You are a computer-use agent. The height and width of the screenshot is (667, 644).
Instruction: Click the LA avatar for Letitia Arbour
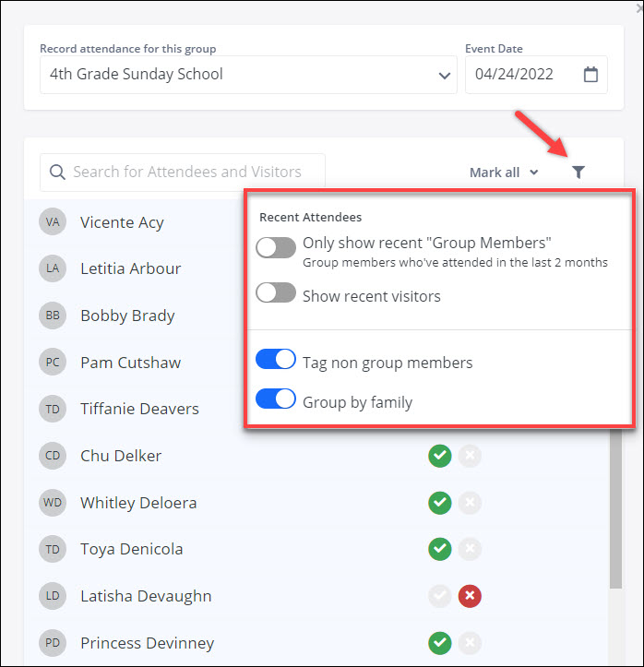click(53, 268)
